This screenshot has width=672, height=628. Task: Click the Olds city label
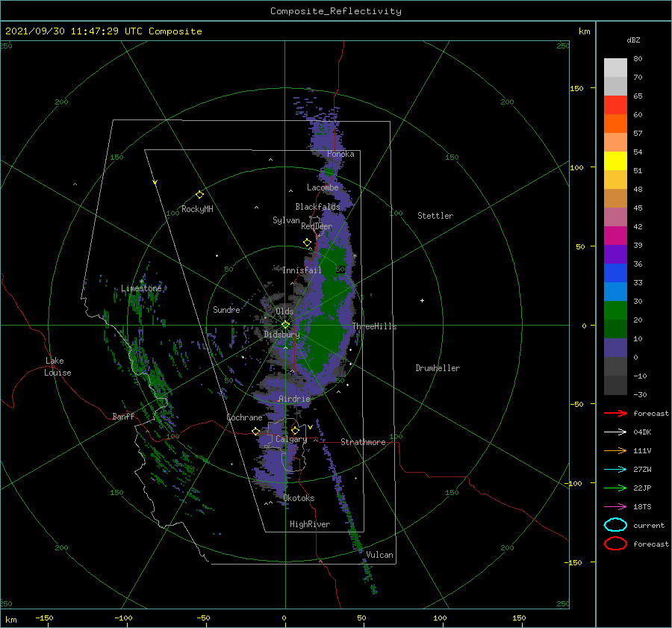pos(284,311)
